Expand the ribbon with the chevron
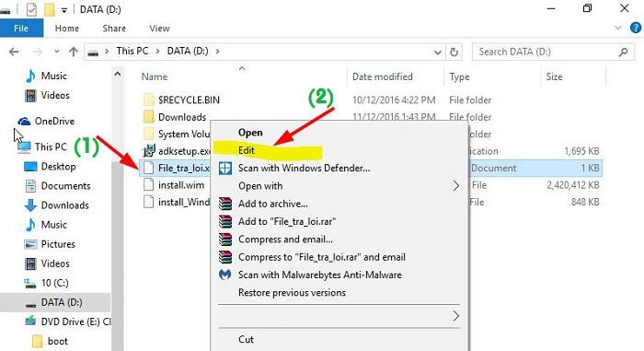644x351 pixels. [617, 28]
